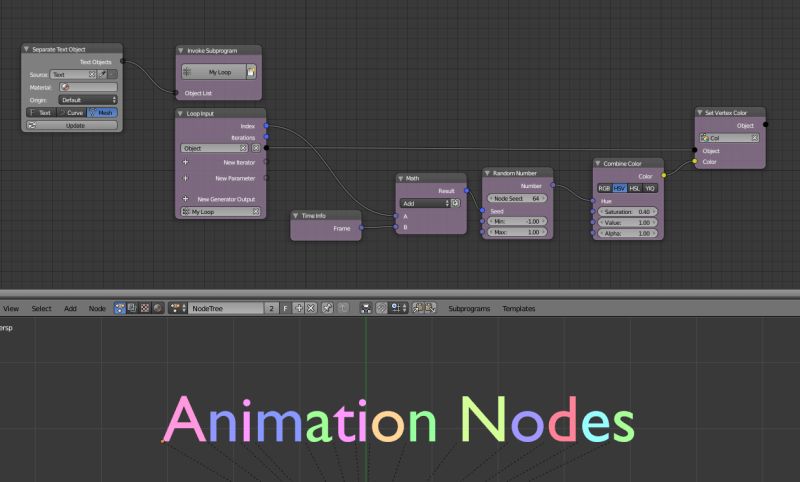Click the icon next to Add operation
The height and width of the screenshot is (482, 800).
point(456,203)
